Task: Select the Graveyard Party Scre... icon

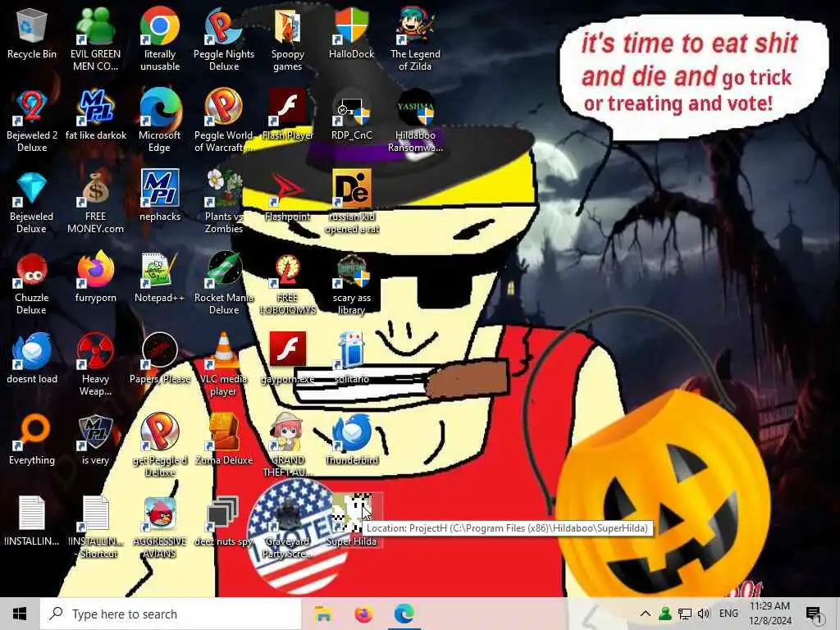Action: pyautogui.click(x=288, y=527)
